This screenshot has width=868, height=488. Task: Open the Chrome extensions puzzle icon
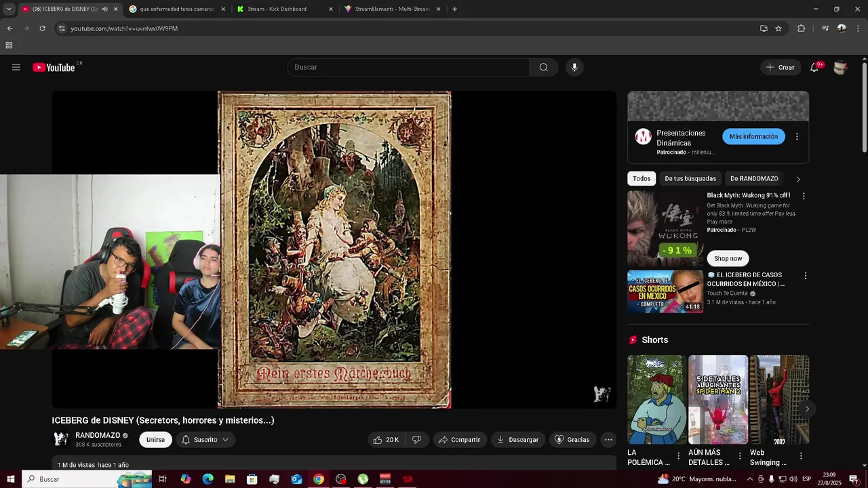point(801,28)
